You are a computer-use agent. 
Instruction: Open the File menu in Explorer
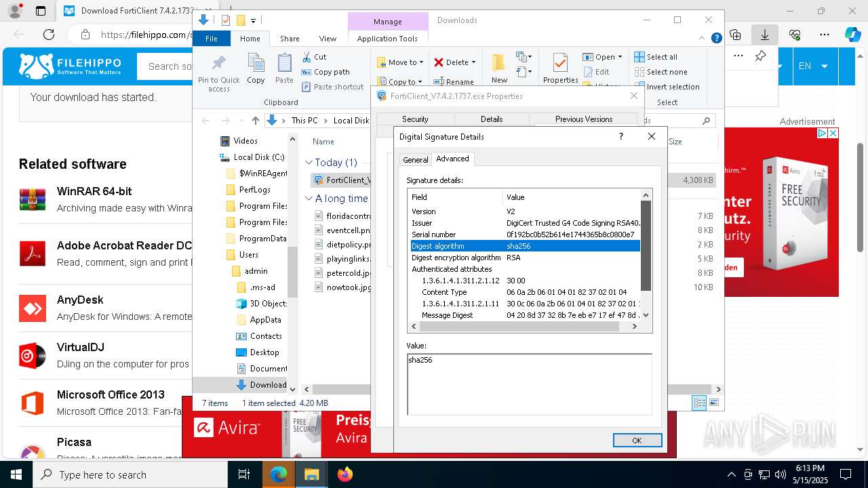coord(212,39)
